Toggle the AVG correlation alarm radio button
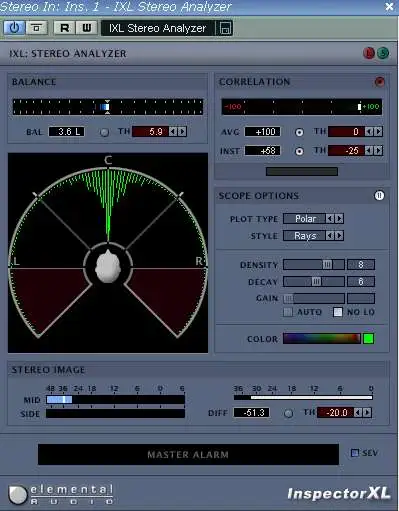 tap(299, 132)
